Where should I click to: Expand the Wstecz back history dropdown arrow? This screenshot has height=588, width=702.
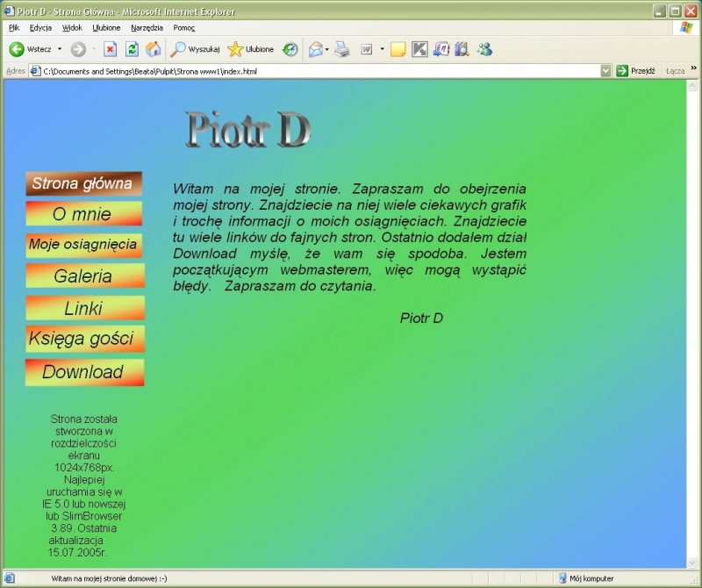(60, 49)
